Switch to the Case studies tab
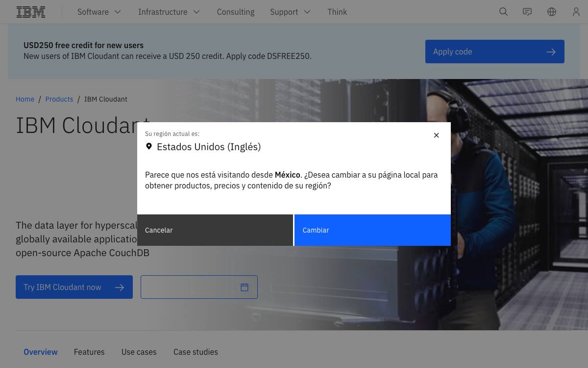Screen dimensions: 588x368 pos(196,352)
